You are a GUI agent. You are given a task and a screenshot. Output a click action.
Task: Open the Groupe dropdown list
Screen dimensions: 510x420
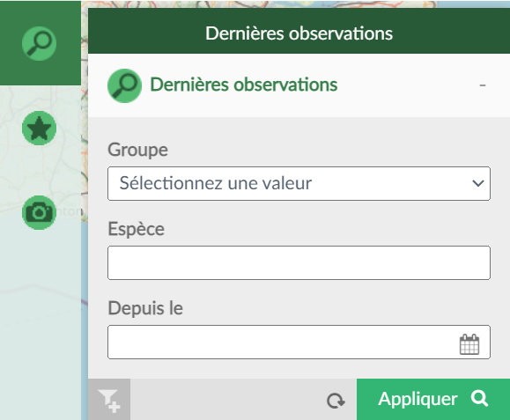click(299, 184)
